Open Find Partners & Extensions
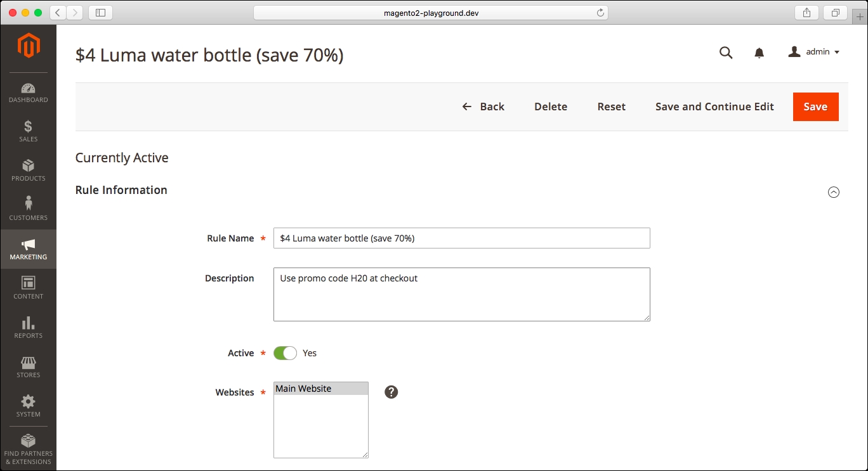 point(28,449)
